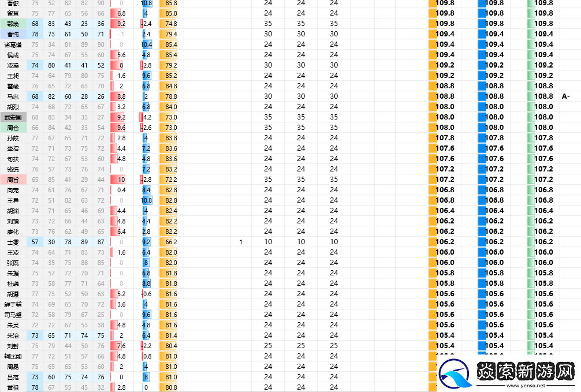Screen dimensions: 581x392
Task: Select the 司马望 name cell
Action: (x=13, y=315)
